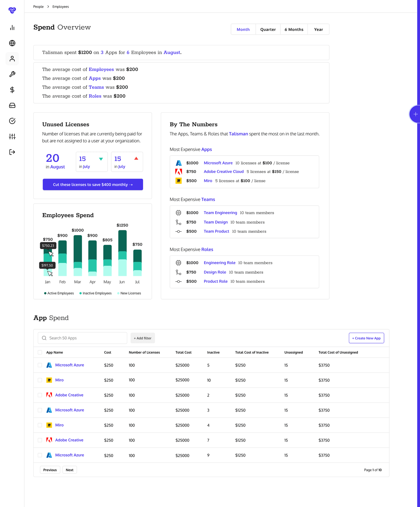Check the Microsoft Azure row with 9 inactive

pyautogui.click(x=40, y=455)
